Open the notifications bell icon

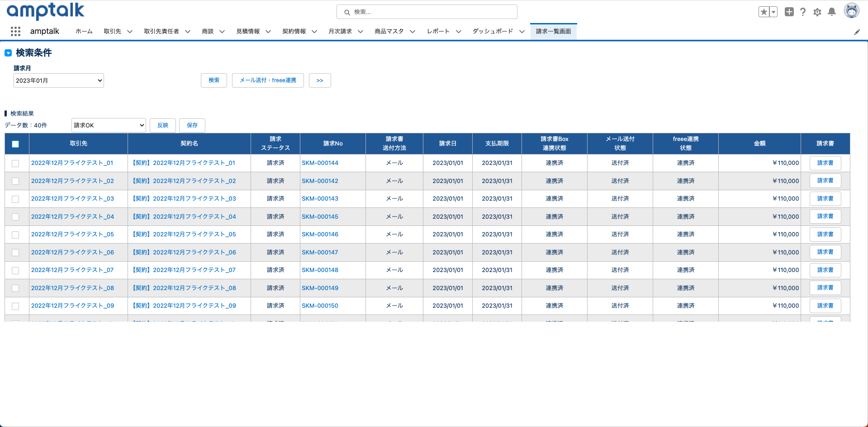click(832, 12)
